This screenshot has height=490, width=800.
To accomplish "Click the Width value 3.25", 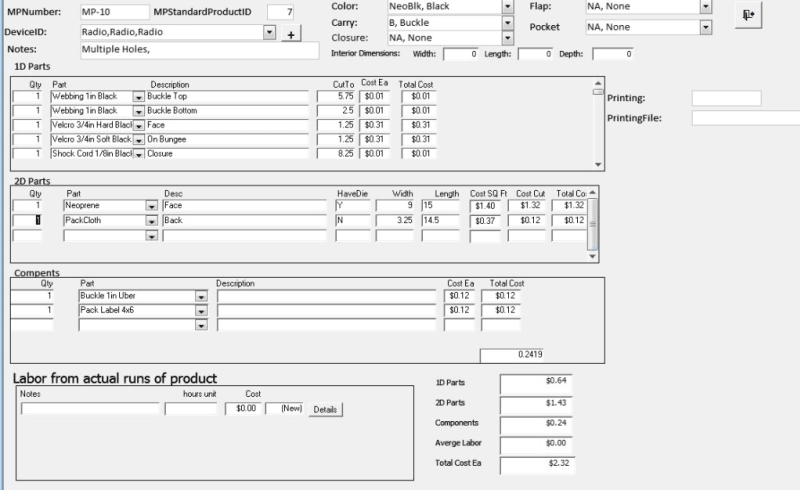I will coord(395,220).
